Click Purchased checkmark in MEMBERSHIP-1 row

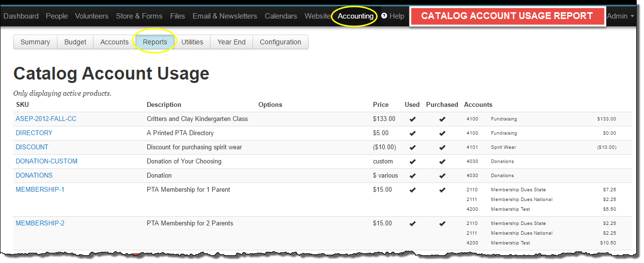point(442,190)
